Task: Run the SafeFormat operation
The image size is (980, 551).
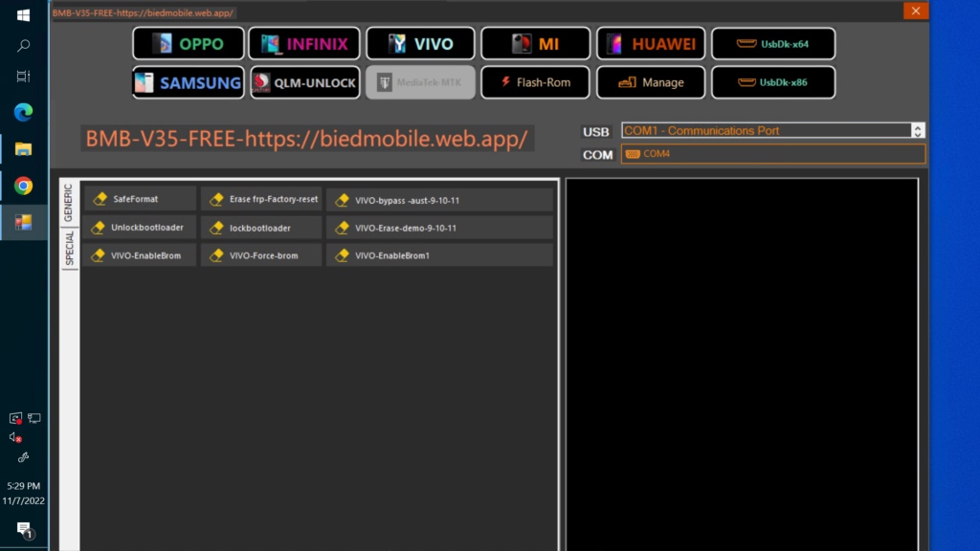Action: 140,199
